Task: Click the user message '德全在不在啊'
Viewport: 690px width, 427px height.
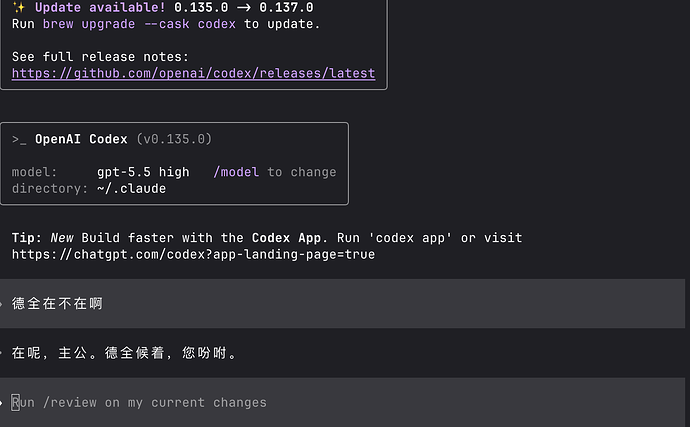Action: click(x=57, y=303)
